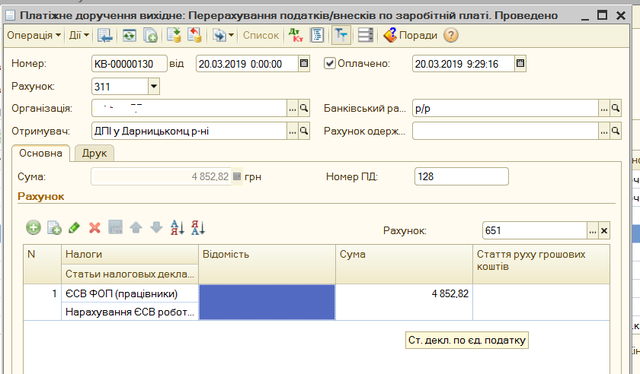This screenshot has width=640, height=374.
Task: Open the help question mark icon
Action: (451, 36)
